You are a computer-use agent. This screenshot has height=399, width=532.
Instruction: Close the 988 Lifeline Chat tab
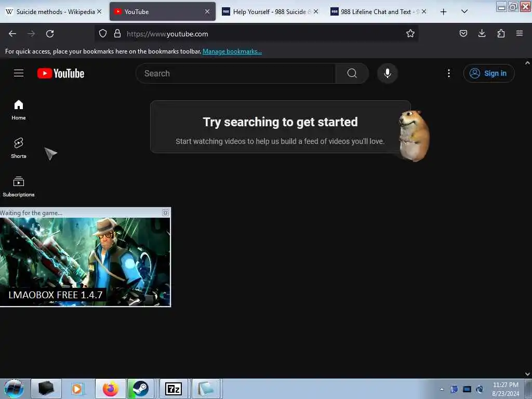424,11
